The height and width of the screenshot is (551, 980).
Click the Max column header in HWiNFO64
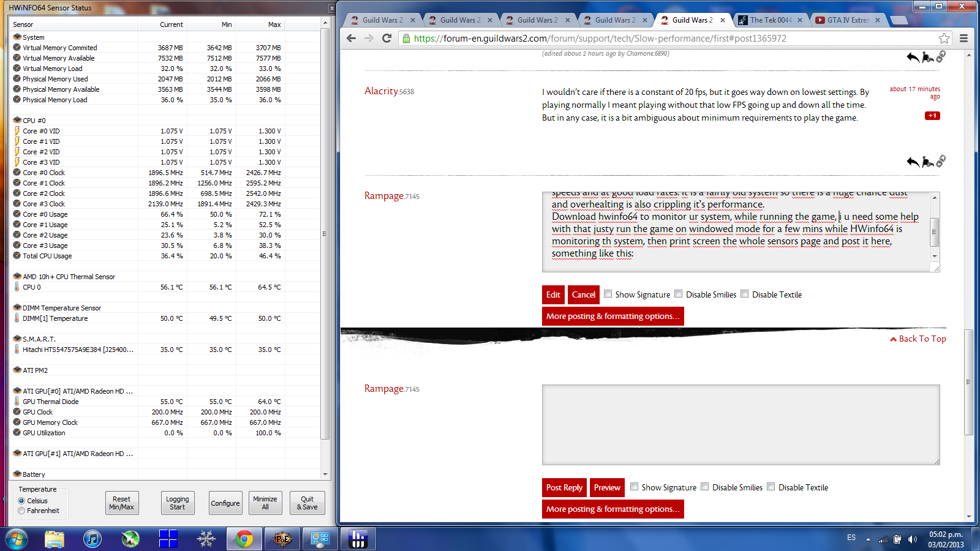(260, 24)
